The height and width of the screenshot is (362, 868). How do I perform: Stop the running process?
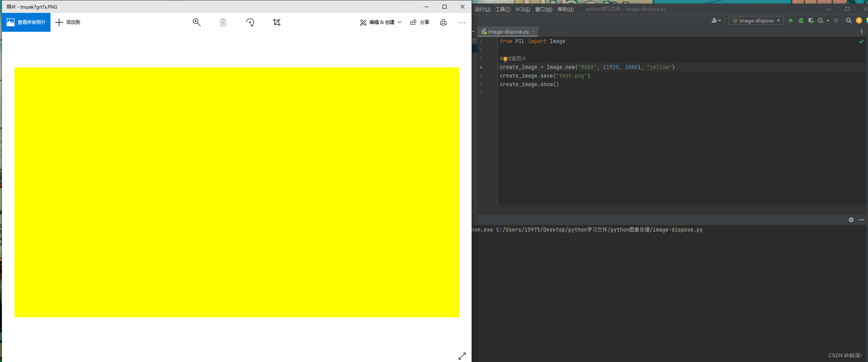click(837, 20)
